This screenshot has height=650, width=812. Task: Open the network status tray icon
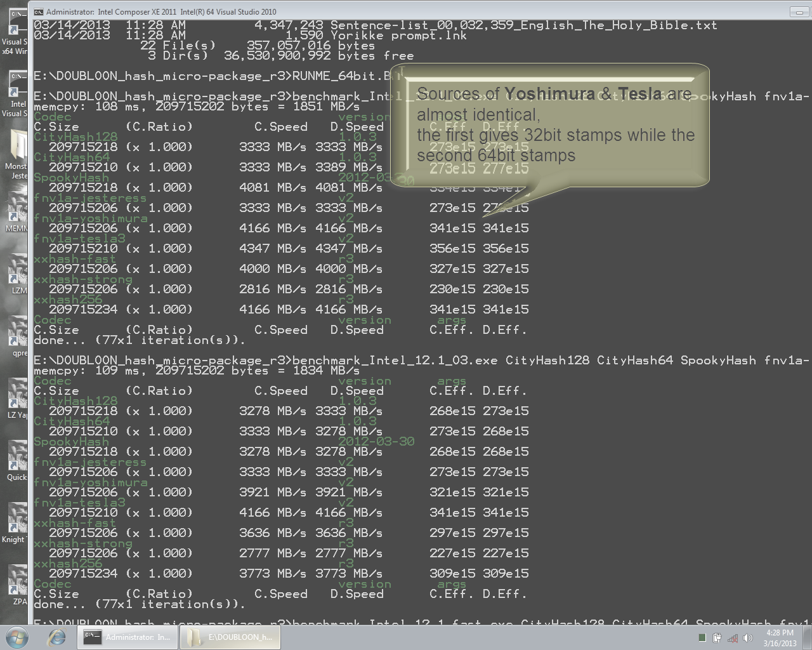(x=733, y=637)
